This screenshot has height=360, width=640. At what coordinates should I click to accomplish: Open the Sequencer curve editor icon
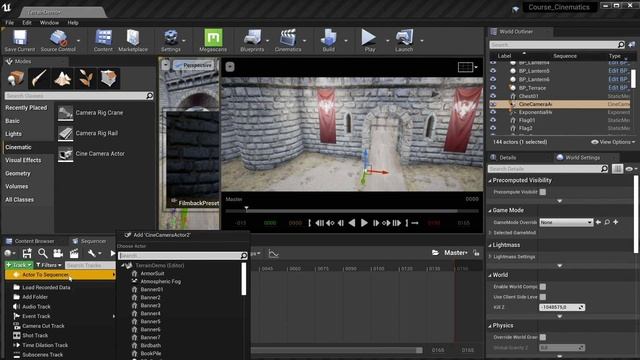273,253
